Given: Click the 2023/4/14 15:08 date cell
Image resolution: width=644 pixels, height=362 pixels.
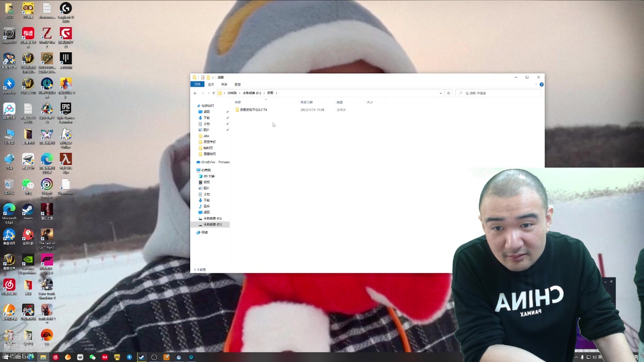Looking at the screenshot, I should 312,110.
